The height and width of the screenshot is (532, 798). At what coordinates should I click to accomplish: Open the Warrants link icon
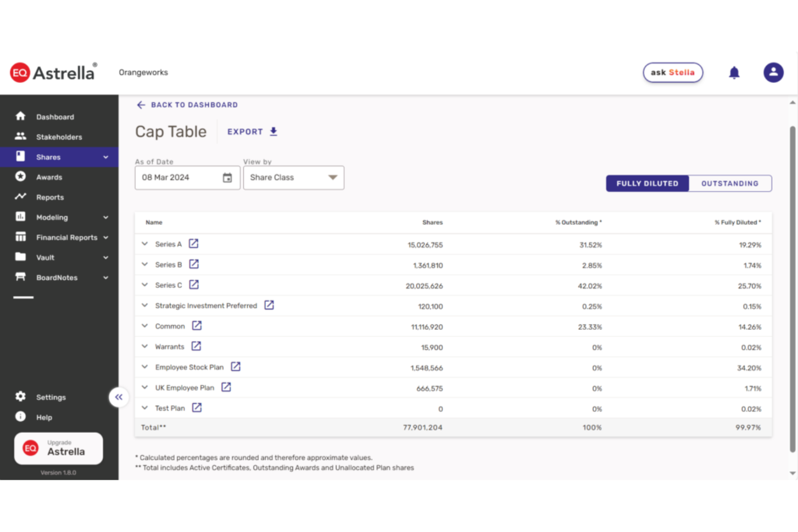(x=196, y=346)
